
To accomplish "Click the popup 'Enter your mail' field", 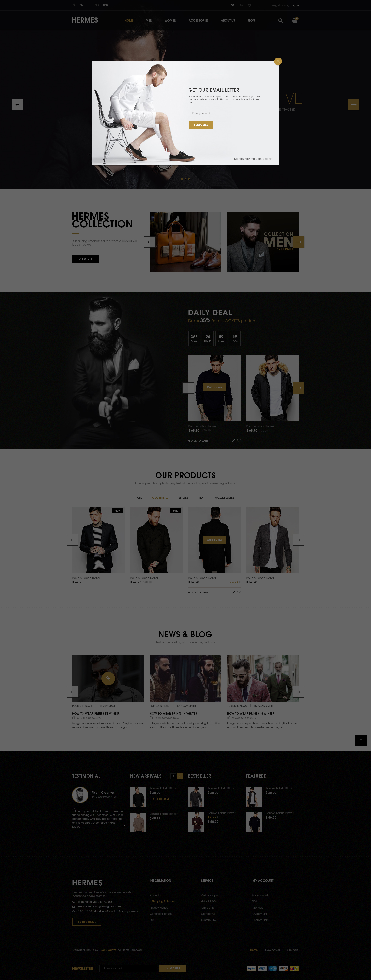I will (224, 113).
